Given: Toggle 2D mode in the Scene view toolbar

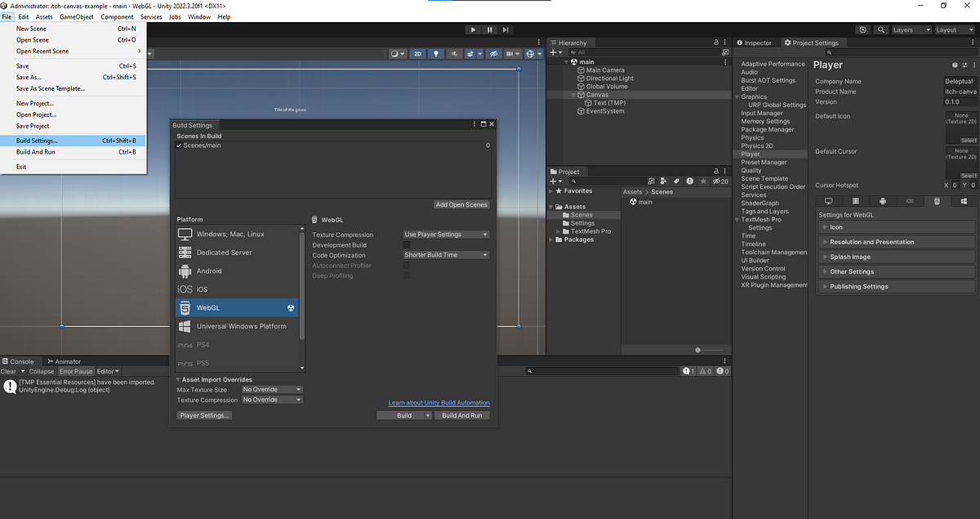Looking at the screenshot, I should [x=417, y=53].
